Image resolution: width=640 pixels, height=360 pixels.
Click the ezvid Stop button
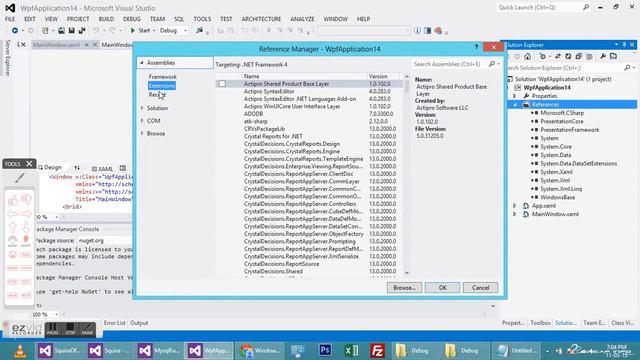point(70,329)
